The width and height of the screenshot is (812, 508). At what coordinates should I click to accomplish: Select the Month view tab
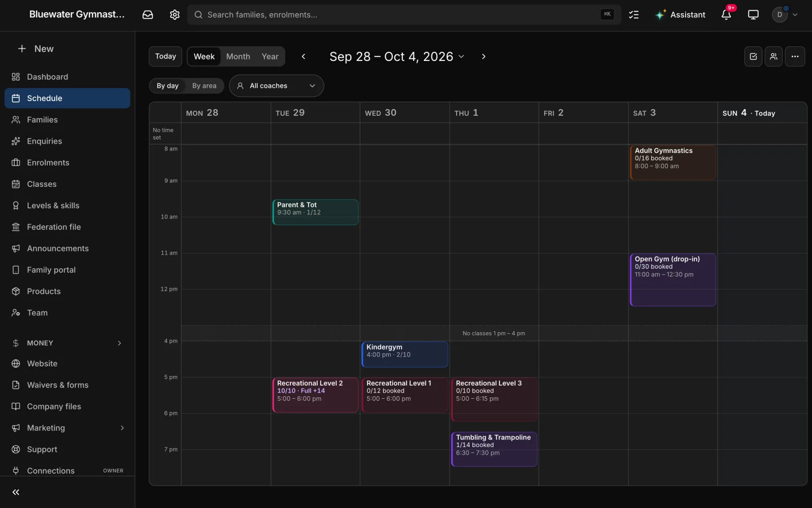click(x=238, y=56)
